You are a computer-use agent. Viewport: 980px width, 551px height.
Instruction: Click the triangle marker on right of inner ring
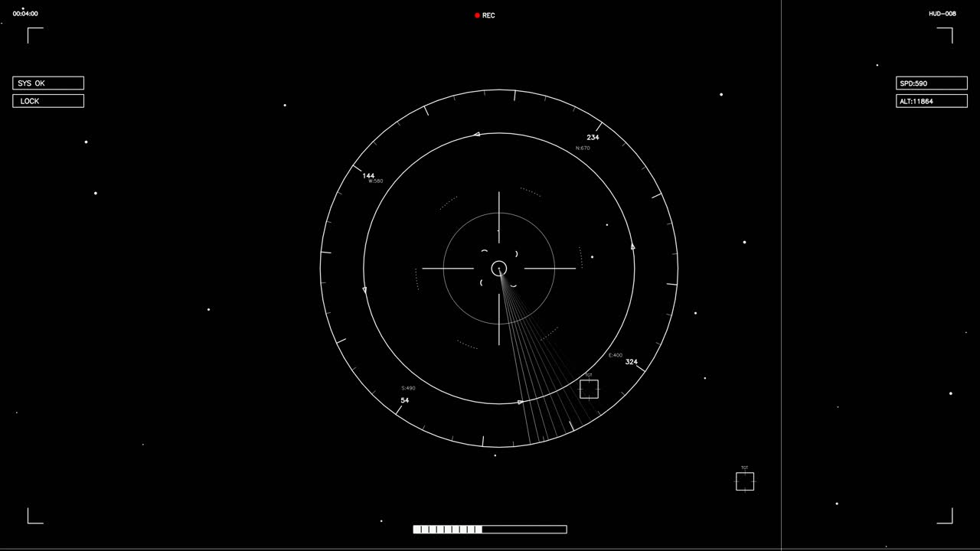pos(633,246)
